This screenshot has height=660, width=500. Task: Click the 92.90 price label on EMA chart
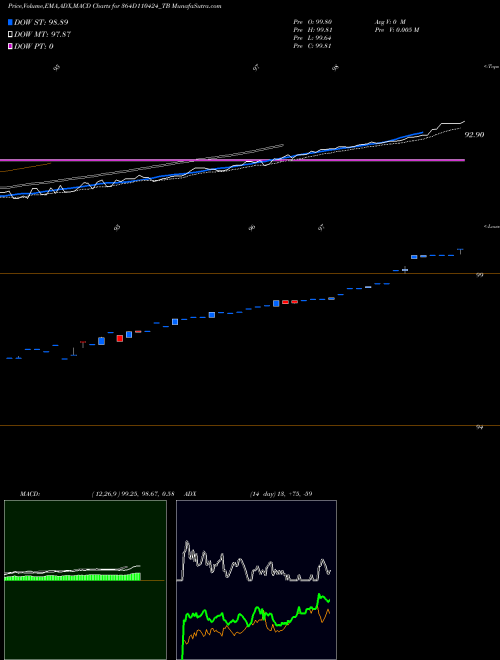point(474,135)
